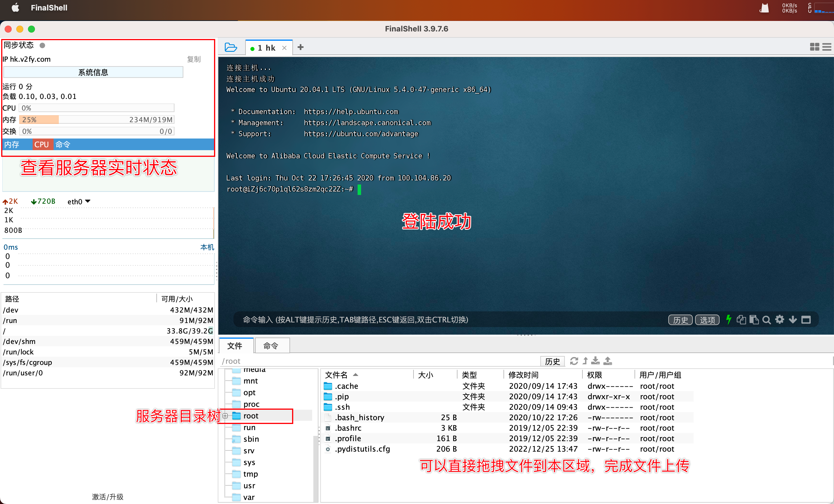Toggle fullscreen terminal window icon
834x504 pixels.
click(x=806, y=320)
